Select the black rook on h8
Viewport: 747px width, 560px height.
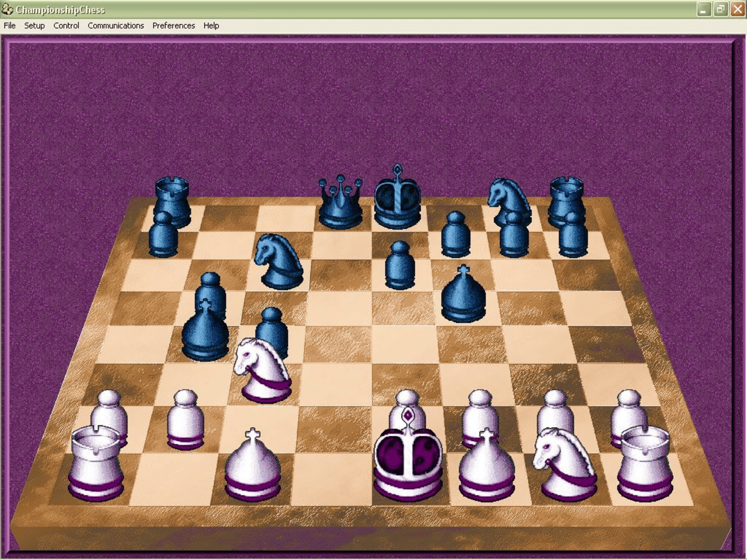click(x=566, y=197)
